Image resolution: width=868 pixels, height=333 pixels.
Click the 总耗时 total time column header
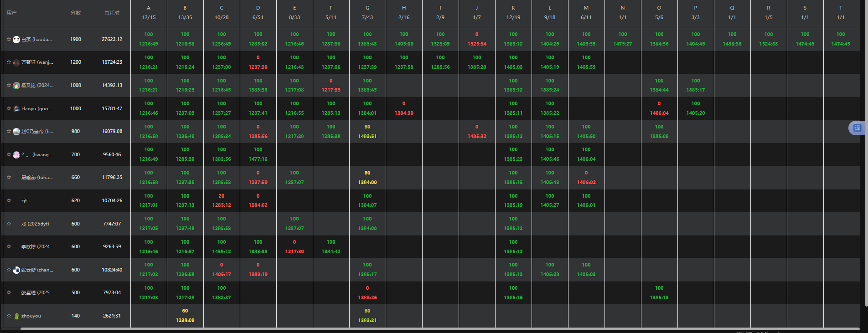[x=112, y=13]
